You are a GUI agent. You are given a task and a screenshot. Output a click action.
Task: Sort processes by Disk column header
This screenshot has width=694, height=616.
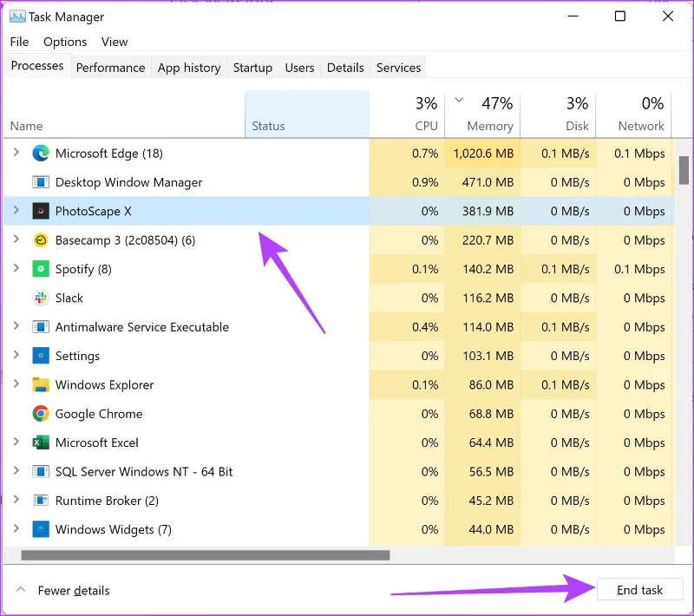click(558, 115)
